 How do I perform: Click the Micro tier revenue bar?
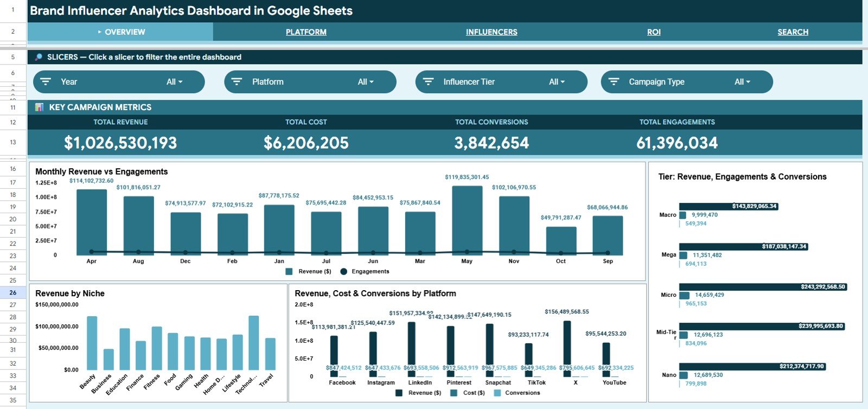point(763,287)
